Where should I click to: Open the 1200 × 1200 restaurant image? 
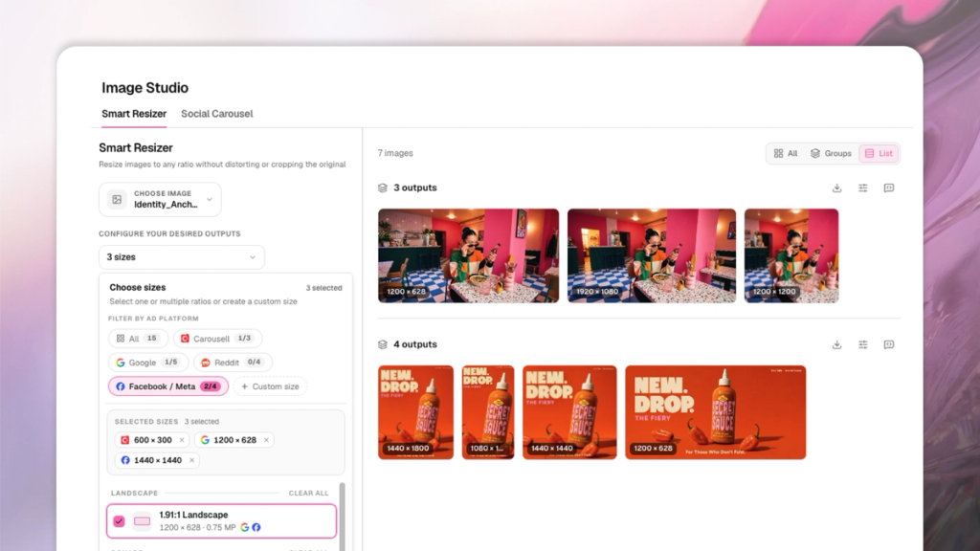(791, 256)
